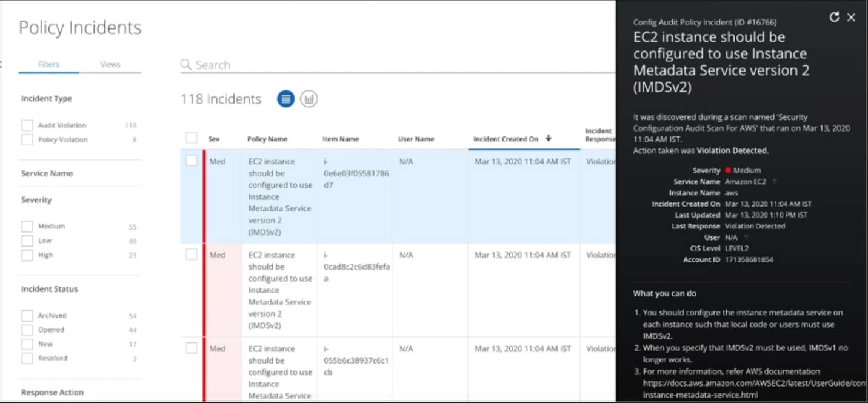Select all incidents with header checkbox
868x403 pixels.
pos(192,138)
